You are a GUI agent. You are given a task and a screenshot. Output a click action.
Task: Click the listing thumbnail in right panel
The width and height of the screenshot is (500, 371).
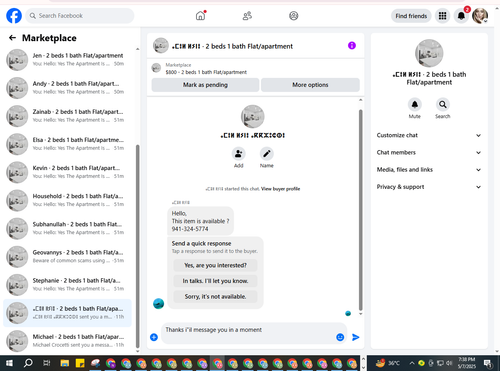[429, 53]
